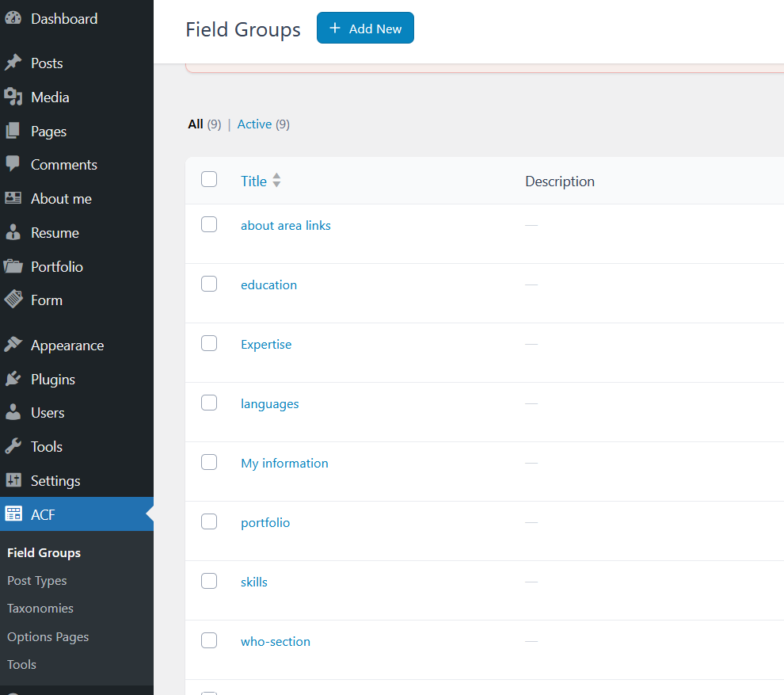Viewport: 784px width, 695px height.
Task: Open the about area links field group
Action: (x=286, y=226)
